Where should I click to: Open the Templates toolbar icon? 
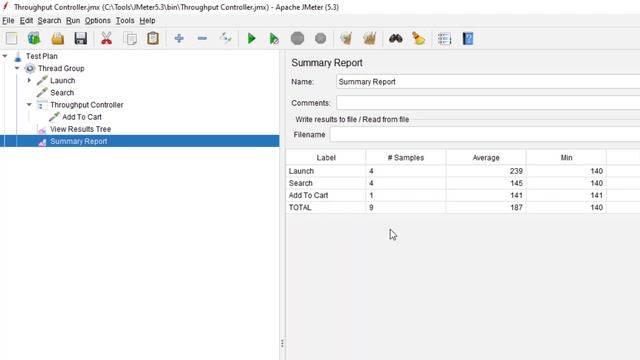pyautogui.click(x=34, y=38)
